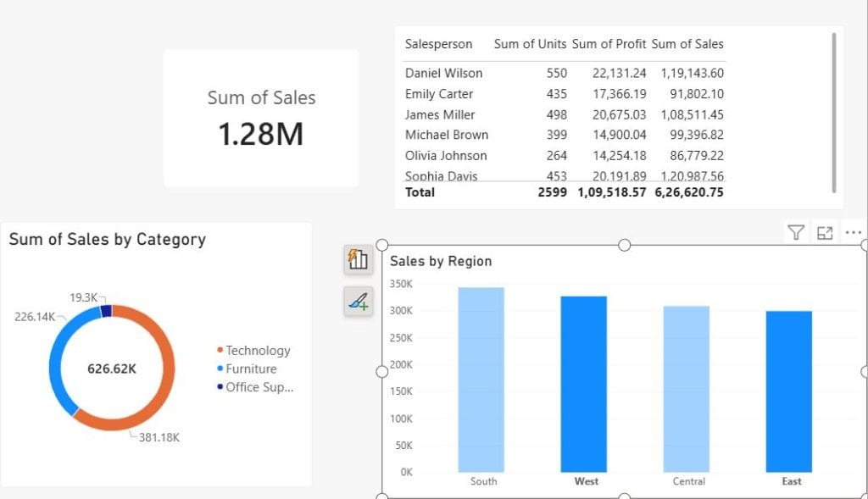This screenshot has height=499, width=868.
Task: Sort by the Sum of Profit column header
Action: coord(609,44)
